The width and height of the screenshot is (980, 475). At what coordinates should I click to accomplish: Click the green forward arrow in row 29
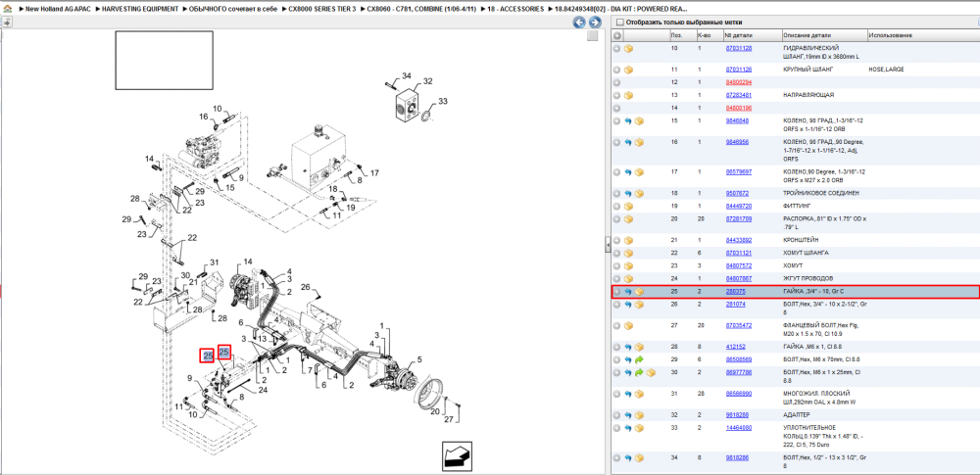[x=639, y=360]
